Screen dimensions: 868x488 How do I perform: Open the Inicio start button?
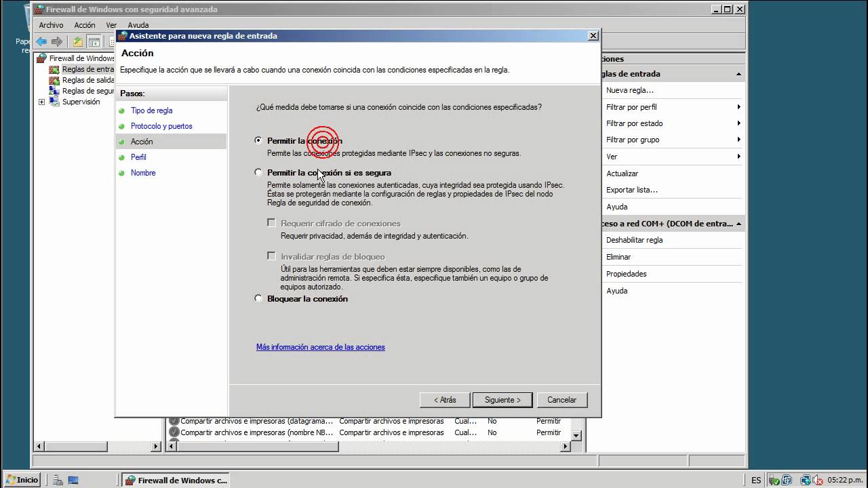22,480
